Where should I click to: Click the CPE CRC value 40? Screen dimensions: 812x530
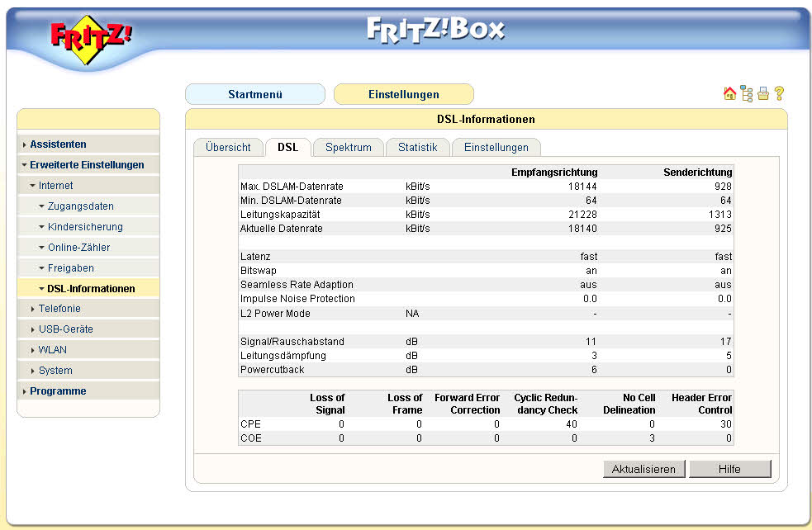coord(572,424)
